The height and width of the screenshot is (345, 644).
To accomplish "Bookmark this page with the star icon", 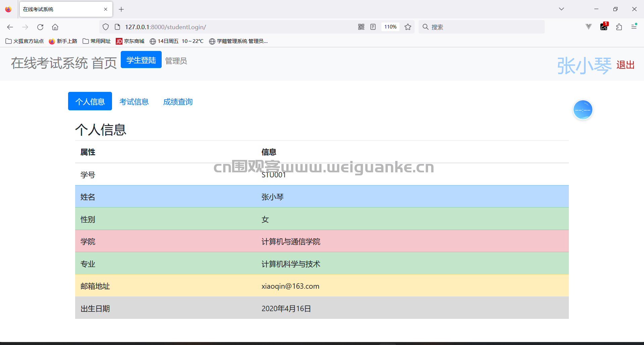I will [x=408, y=27].
